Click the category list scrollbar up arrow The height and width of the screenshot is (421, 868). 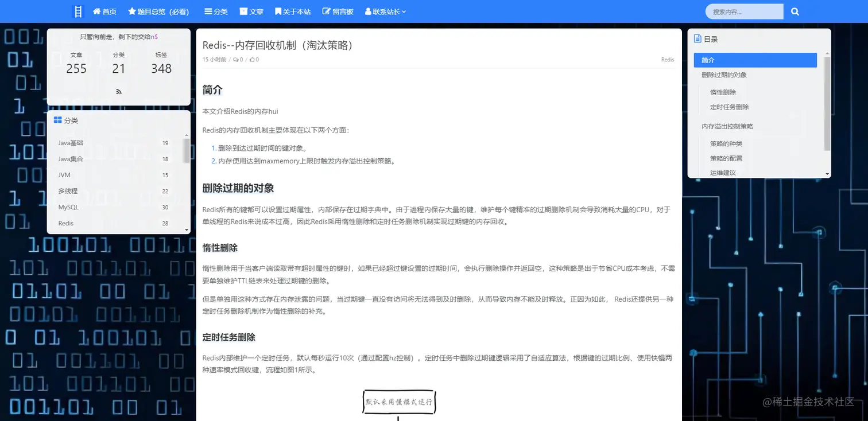(187, 135)
